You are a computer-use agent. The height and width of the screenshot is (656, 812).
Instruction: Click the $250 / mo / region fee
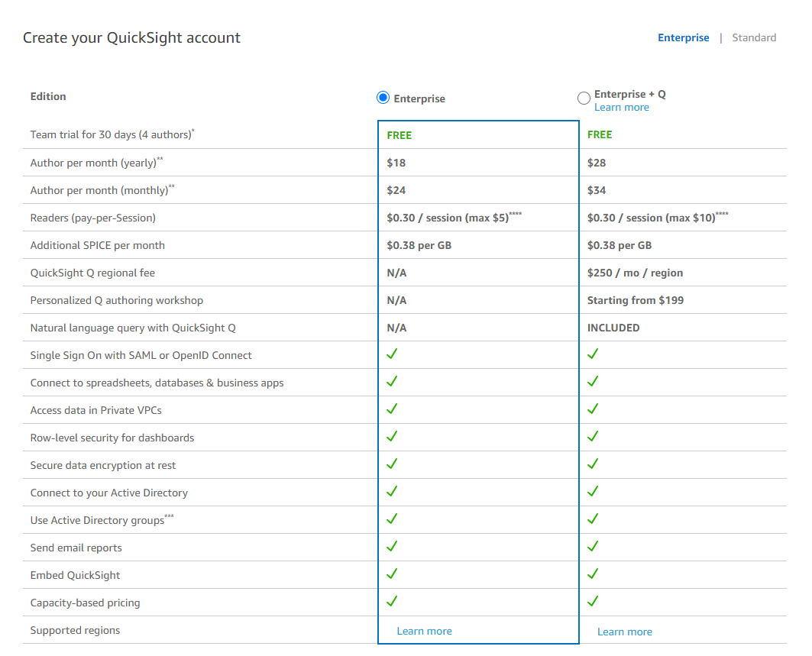635,273
